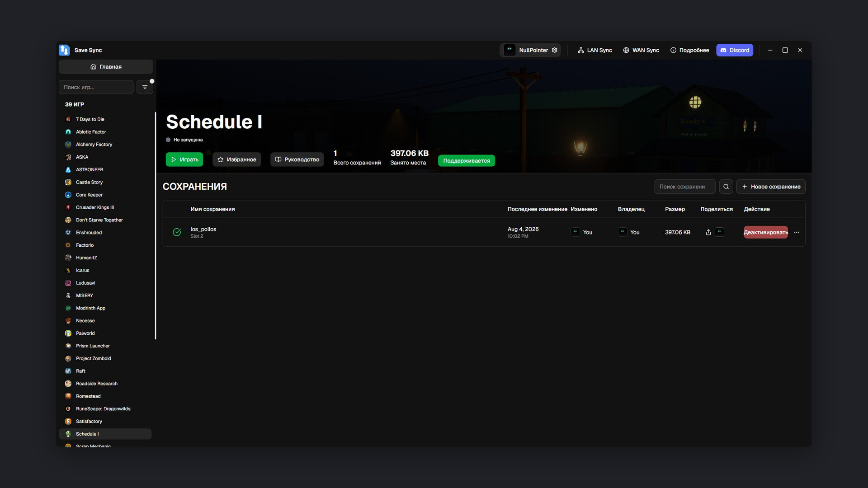Click the green active checkmark for los_pollos

pyautogui.click(x=177, y=232)
